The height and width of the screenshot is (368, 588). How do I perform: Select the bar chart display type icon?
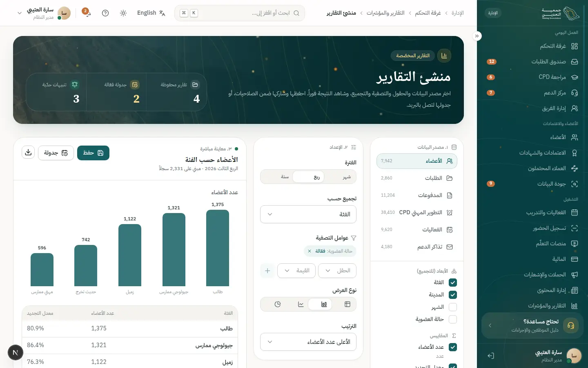(x=324, y=304)
